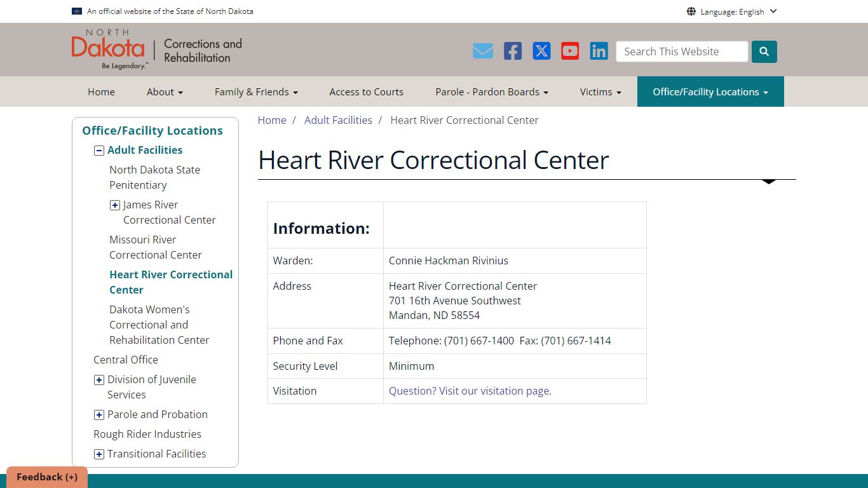The image size is (868, 488).
Task: Click the Mandan, ND 58554 address line
Action: click(x=435, y=315)
